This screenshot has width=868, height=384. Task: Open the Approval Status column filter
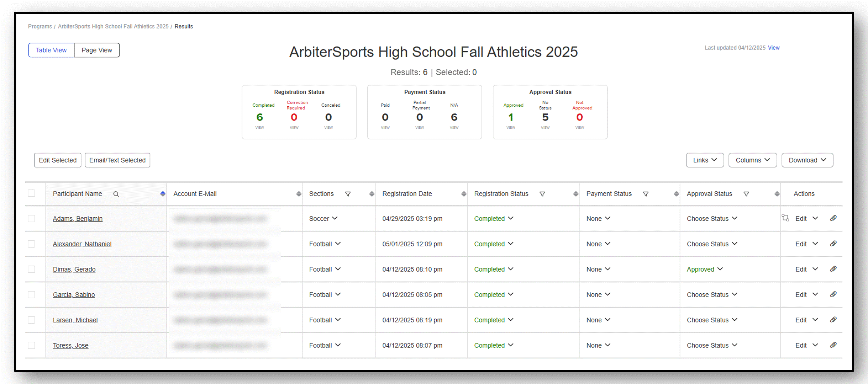point(746,194)
